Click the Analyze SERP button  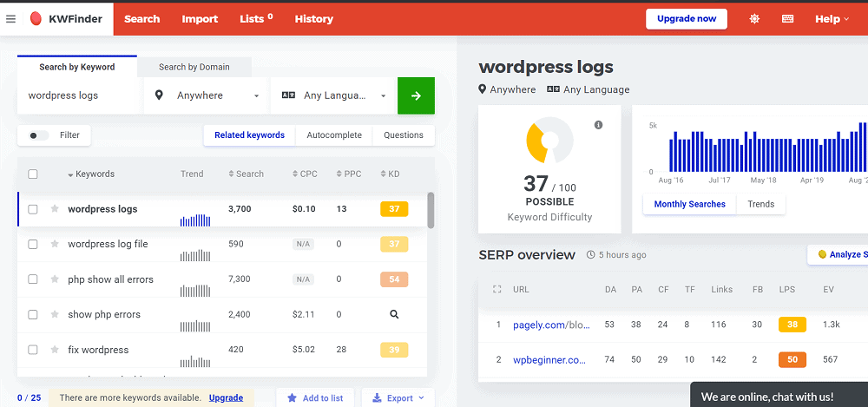[x=838, y=255]
